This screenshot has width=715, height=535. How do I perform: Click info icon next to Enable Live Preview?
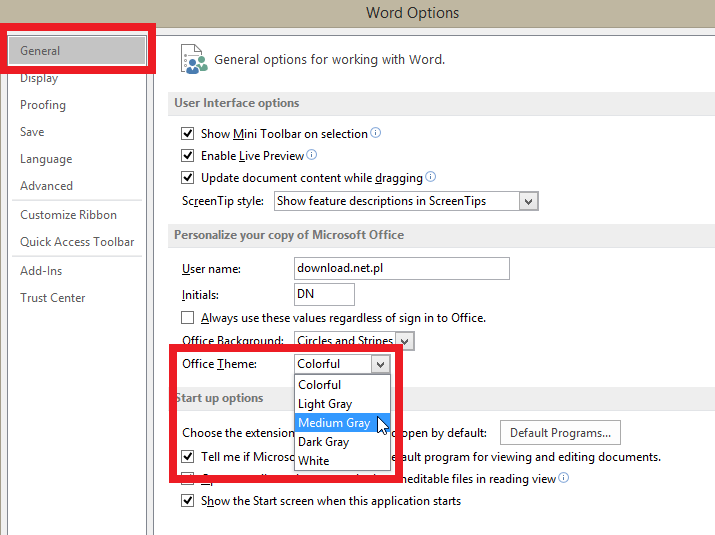[311, 155]
